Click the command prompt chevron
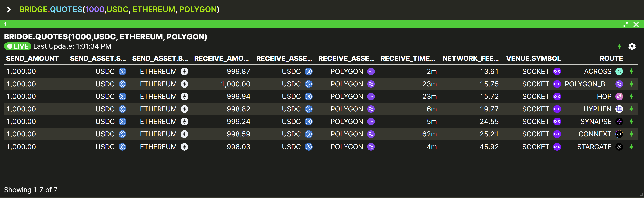Image resolution: width=644 pixels, height=198 pixels. (9, 9)
